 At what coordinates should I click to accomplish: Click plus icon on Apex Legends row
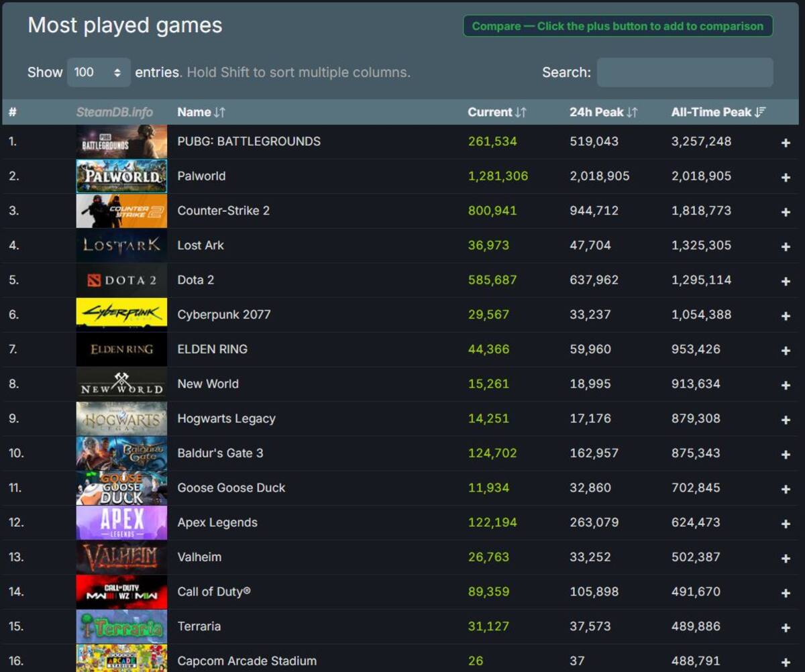786,524
